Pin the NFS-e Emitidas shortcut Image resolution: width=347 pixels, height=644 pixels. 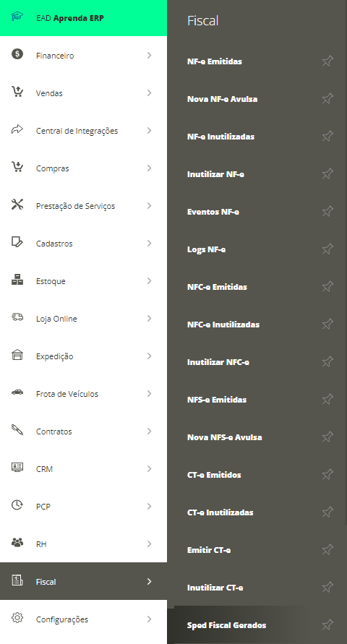327,399
